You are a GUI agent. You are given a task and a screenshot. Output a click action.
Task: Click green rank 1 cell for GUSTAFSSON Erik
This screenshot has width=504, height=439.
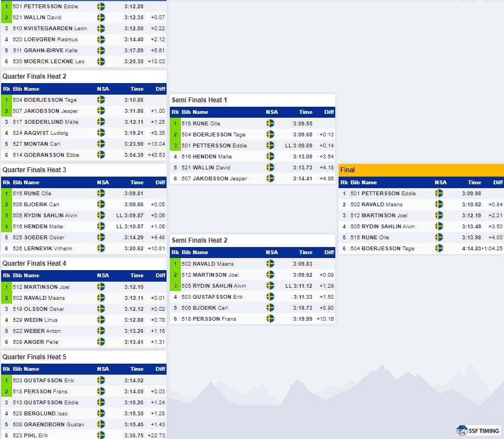tap(7, 381)
